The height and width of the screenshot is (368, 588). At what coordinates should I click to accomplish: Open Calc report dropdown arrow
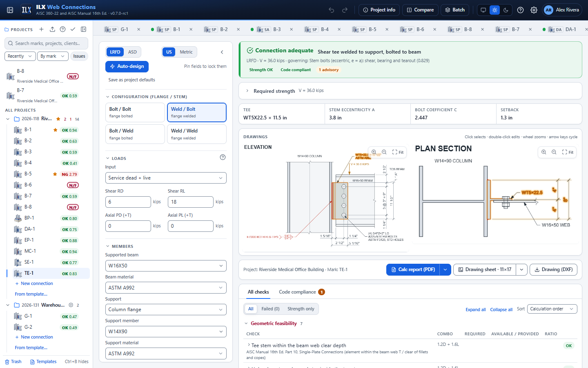(445, 269)
